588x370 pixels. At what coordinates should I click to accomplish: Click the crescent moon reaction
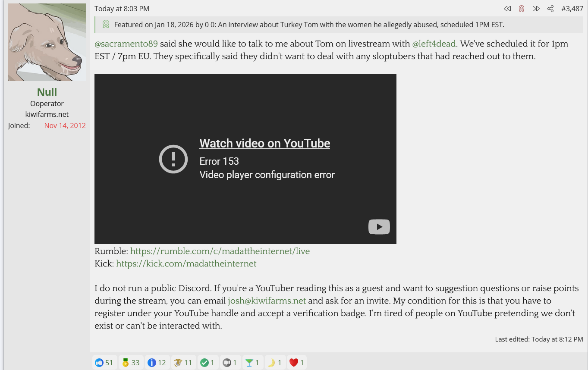point(275,363)
